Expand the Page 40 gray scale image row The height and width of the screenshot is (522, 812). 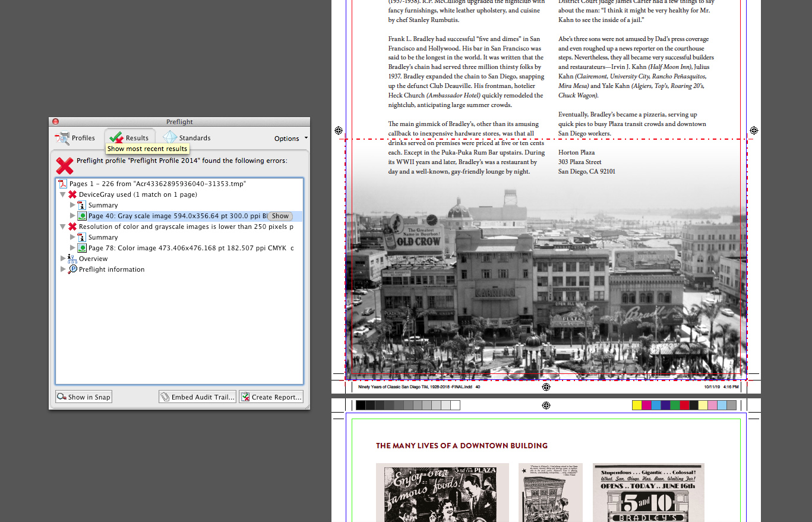[x=72, y=216]
